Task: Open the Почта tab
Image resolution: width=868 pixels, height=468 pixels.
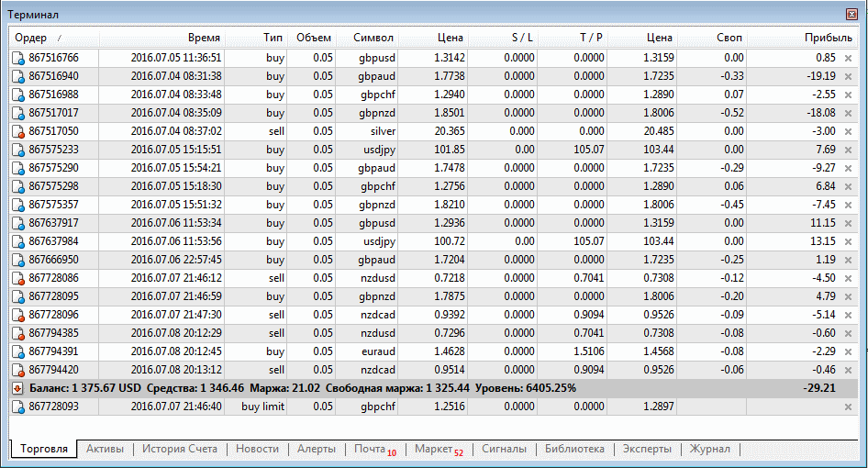Action: (x=375, y=449)
